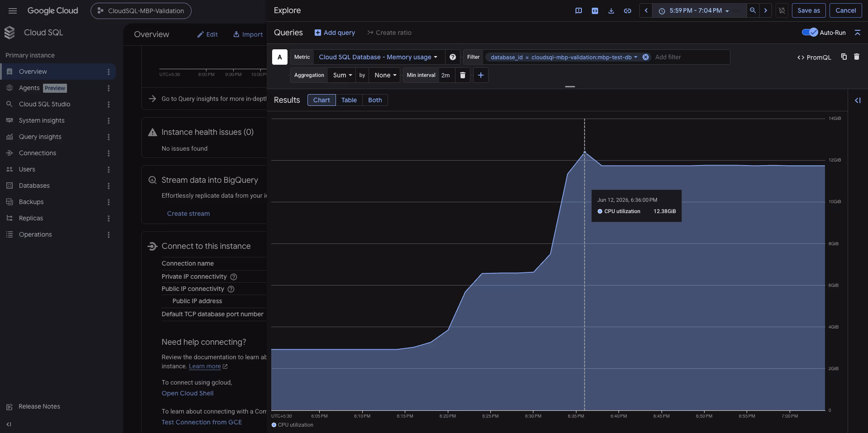Delete the aggregation row
The image size is (868, 433).
click(x=463, y=75)
